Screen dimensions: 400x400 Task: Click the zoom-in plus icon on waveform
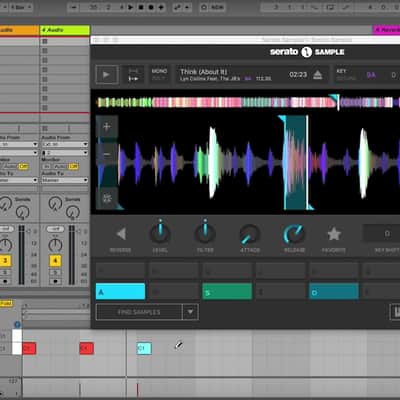click(107, 127)
